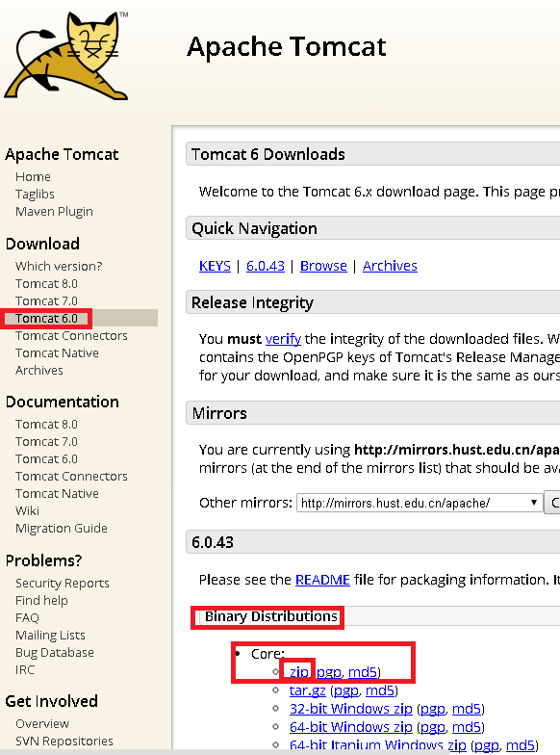The image size is (560, 755).
Task: Open Tomcat Native under Download
Action: pyautogui.click(x=57, y=352)
